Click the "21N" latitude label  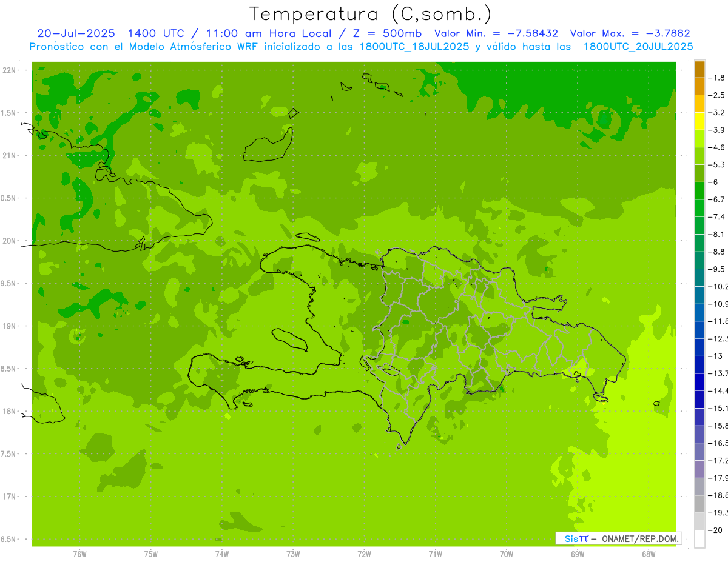pos(10,155)
